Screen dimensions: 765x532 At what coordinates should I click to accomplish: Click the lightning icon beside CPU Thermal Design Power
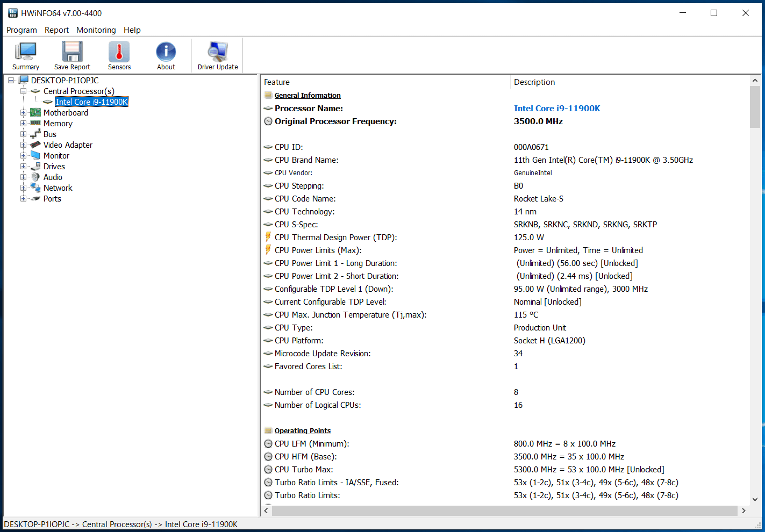268,237
